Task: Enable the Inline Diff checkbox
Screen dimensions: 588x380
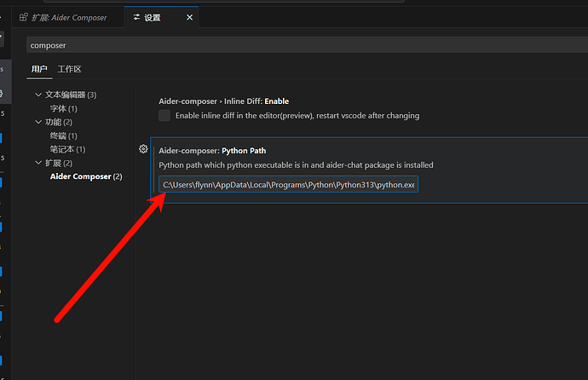Action: pyautogui.click(x=164, y=115)
